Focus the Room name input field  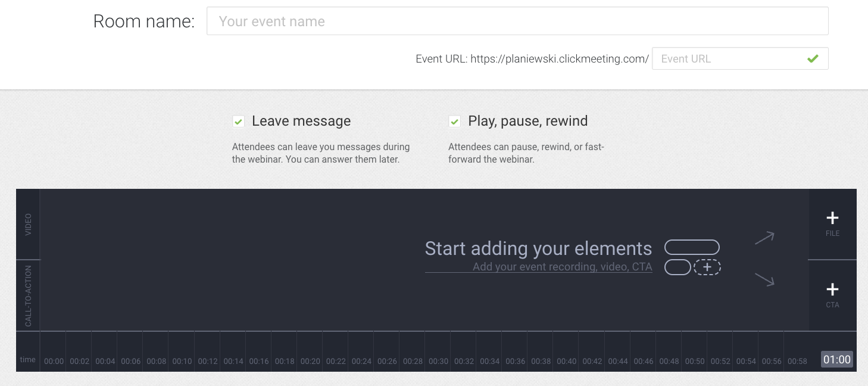click(x=517, y=21)
